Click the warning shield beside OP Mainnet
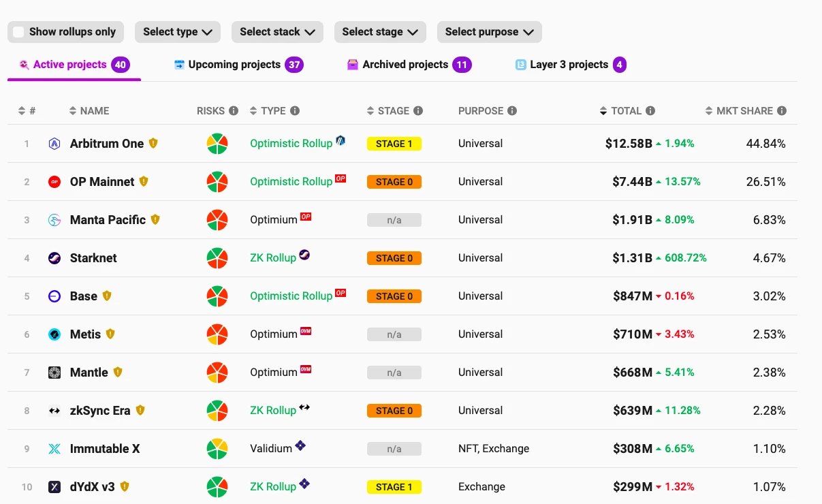The image size is (822, 504). [x=144, y=182]
